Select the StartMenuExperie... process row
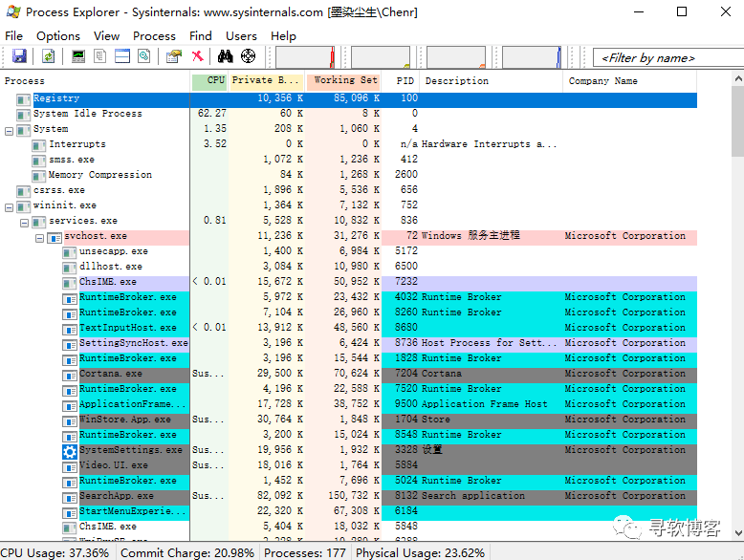Screen dimensions: 744x560 [348, 511]
